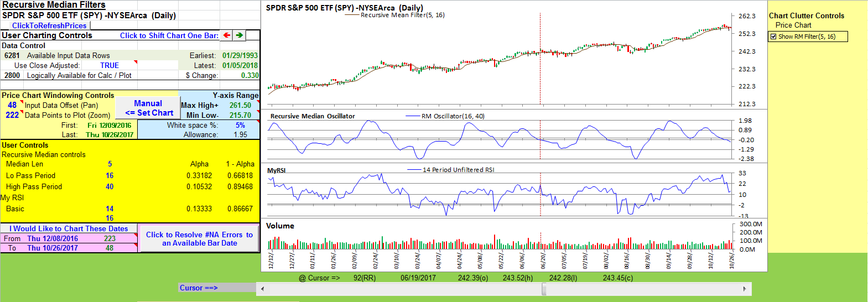Click the green right arrow to shift chart
The width and height of the screenshot is (868, 302).
(x=239, y=35)
